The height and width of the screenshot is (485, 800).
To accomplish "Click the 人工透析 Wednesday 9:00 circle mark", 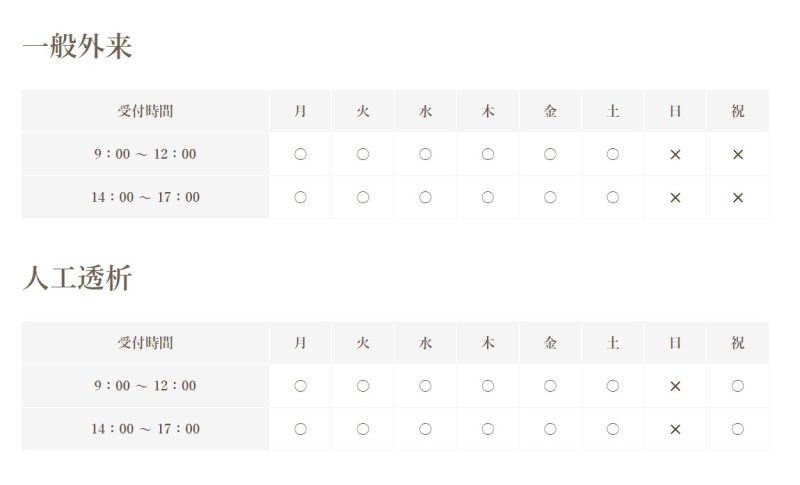I will 425,386.
